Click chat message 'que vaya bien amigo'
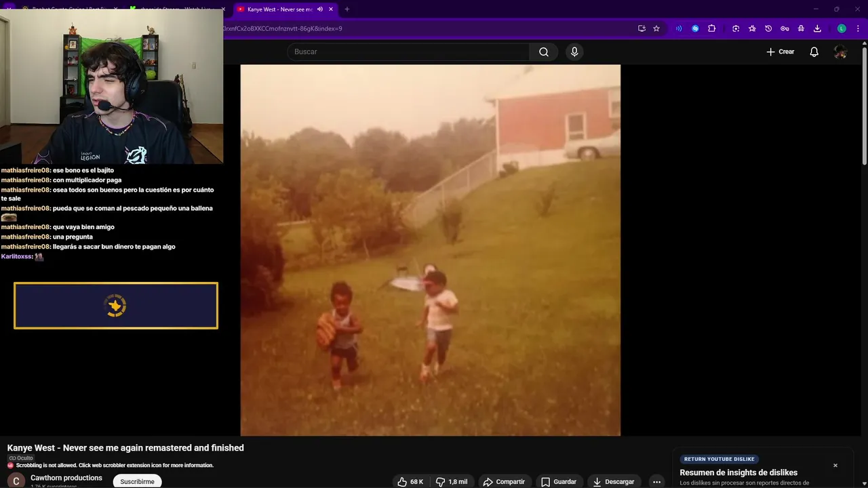868x488 pixels. click(83, 227)
